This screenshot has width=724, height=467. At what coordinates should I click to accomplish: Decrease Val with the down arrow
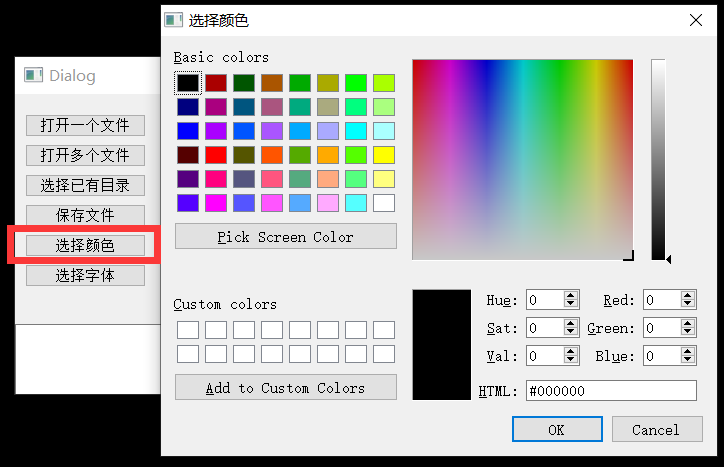coord(571,360)
